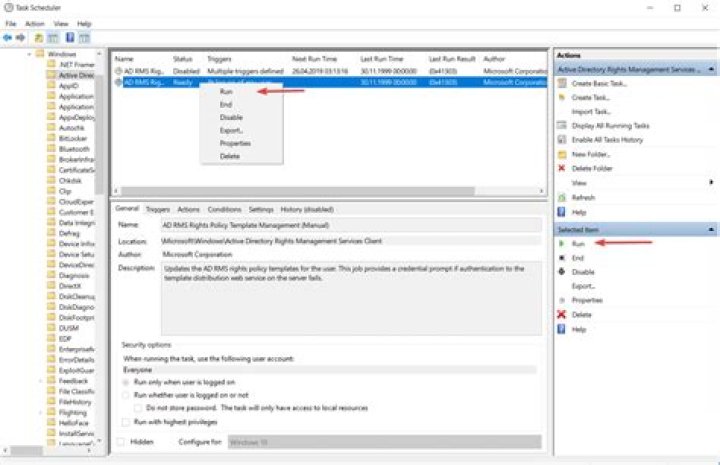Select 'Run only when user is logged on'
Image resolution: width=720 pixels, height=465 pixels.
coord(126,382)
